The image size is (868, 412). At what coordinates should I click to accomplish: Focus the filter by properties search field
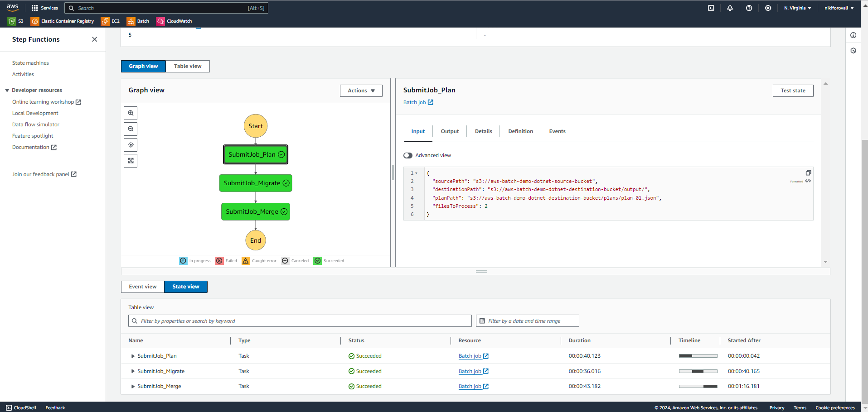[300, 321]
